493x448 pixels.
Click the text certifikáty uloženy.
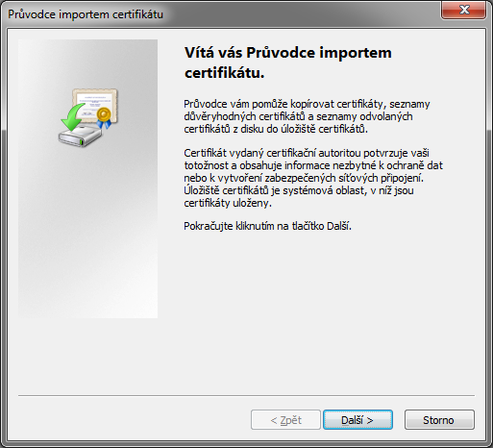(228, 203)
